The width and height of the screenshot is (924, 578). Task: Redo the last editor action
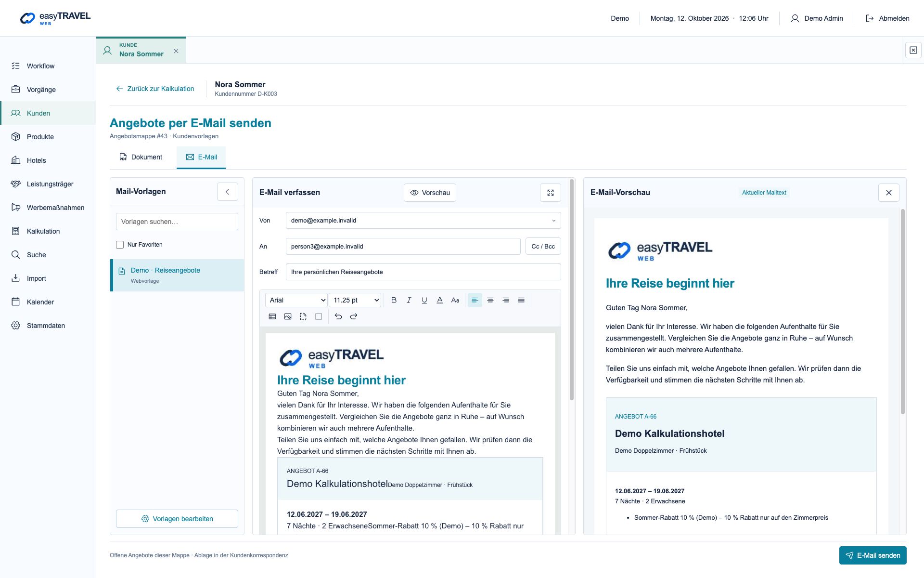(x=354, y=316)
